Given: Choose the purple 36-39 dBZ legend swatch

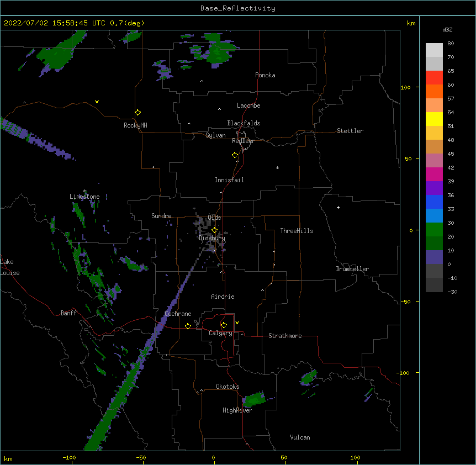Looking at the screenshot, I should pos(434,188).
